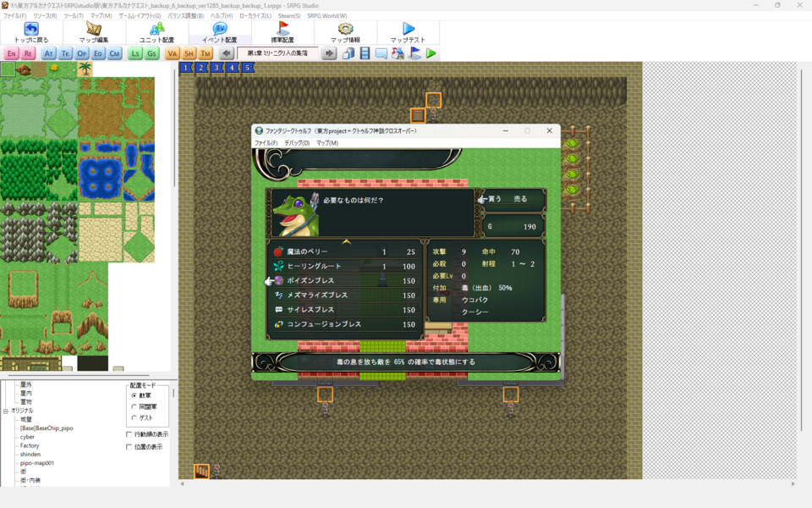This screenshot has width=812, height=508.
Task: Select the cyber tileset in tree
Action: pyautogui.click(x=27, y=437)
